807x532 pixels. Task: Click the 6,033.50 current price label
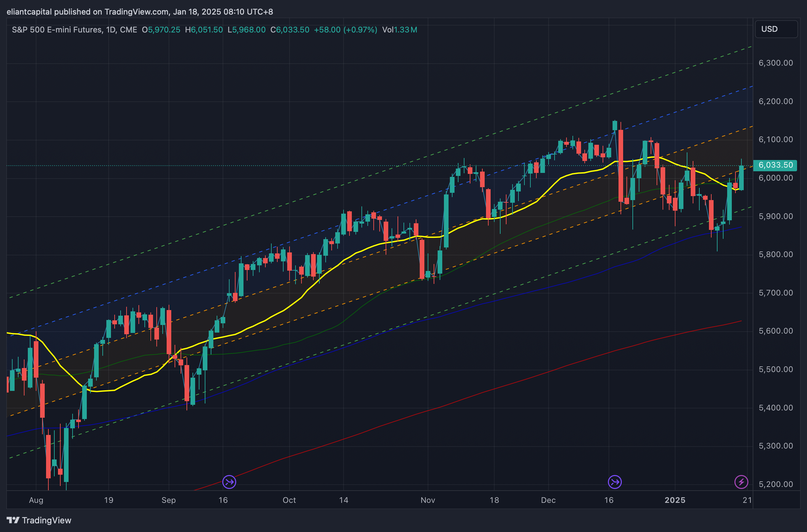tap(776, 165)
